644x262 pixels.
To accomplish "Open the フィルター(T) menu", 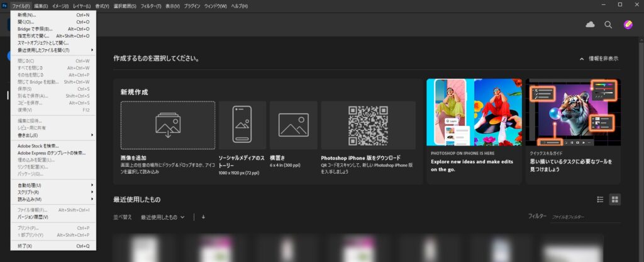I will (151, 6).
